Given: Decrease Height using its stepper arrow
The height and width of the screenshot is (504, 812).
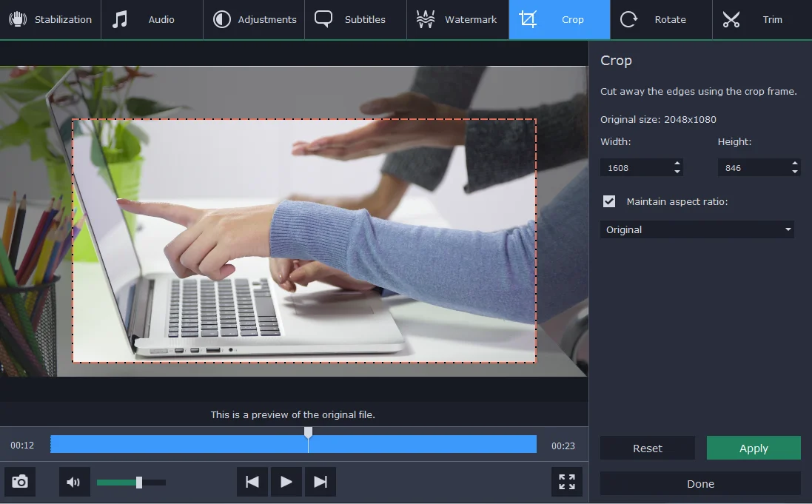Looking at the screenshot, I should point(794,171).
